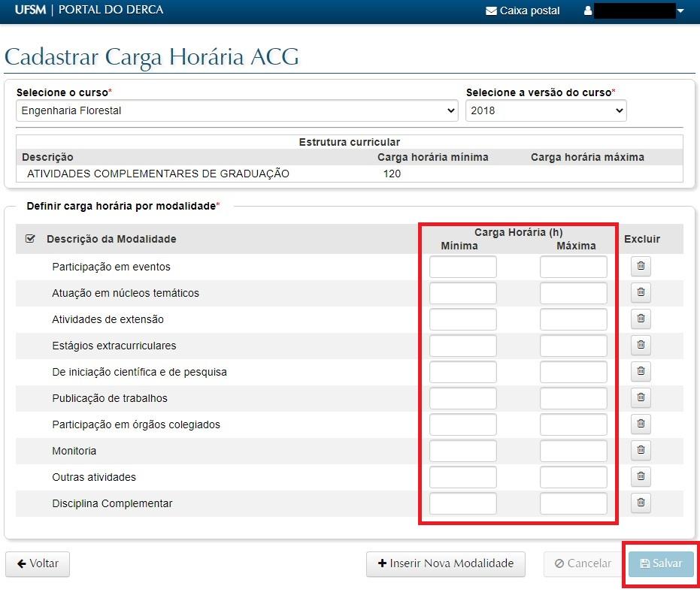The width and height of the screenshot is (700, 592).
Task: Click the UFSM logo link
Action: [30, 10]
